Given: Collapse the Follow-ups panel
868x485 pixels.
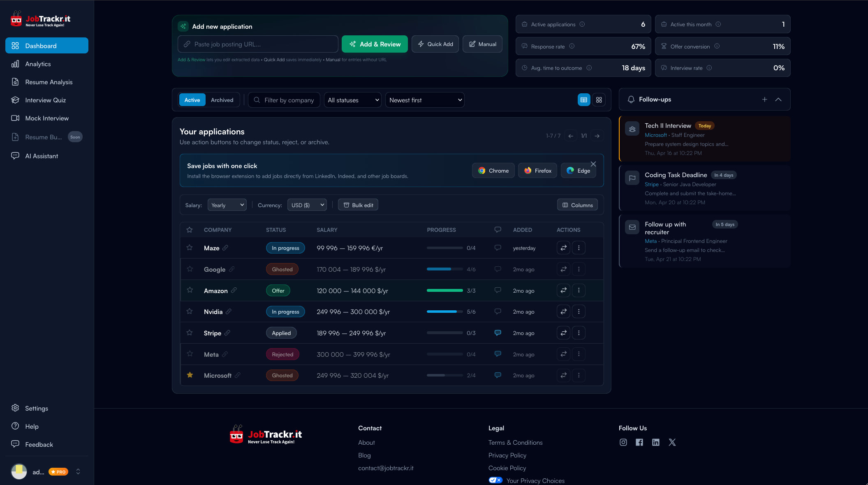Looking at the screenshot, I should 778,99.
